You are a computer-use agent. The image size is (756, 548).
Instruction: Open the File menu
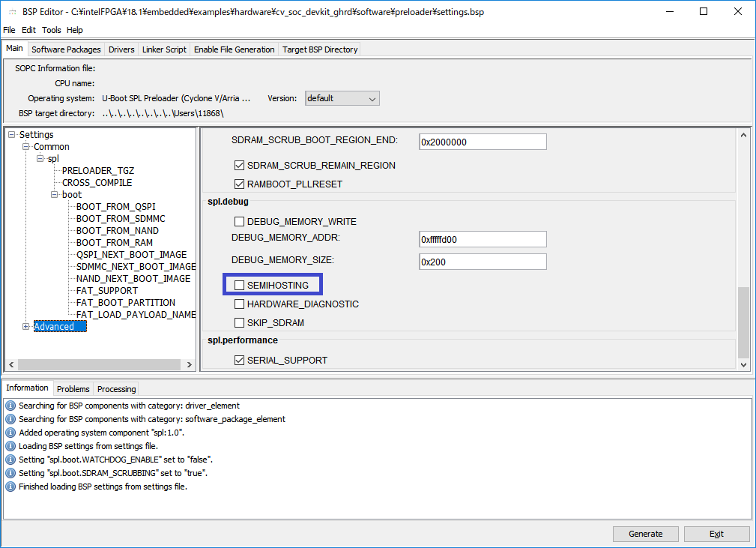pos(9,30)
